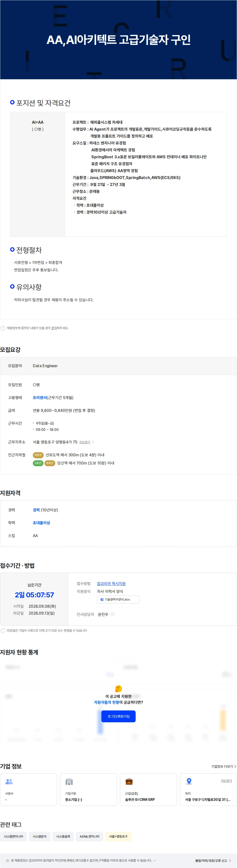Open 기업정보 더보기 link
The image size is (237, 868).
point(223,766)
